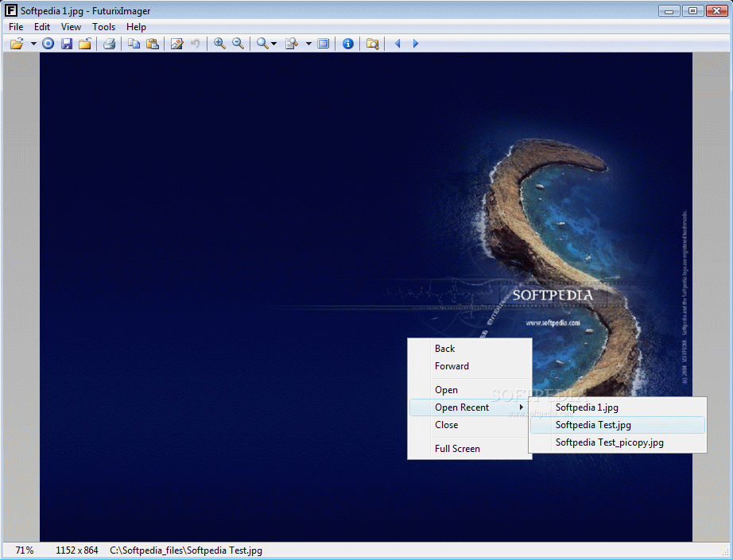Click the FuturixImager title bar app icon
Screen dimensions: 733x560
coord(11,10)
